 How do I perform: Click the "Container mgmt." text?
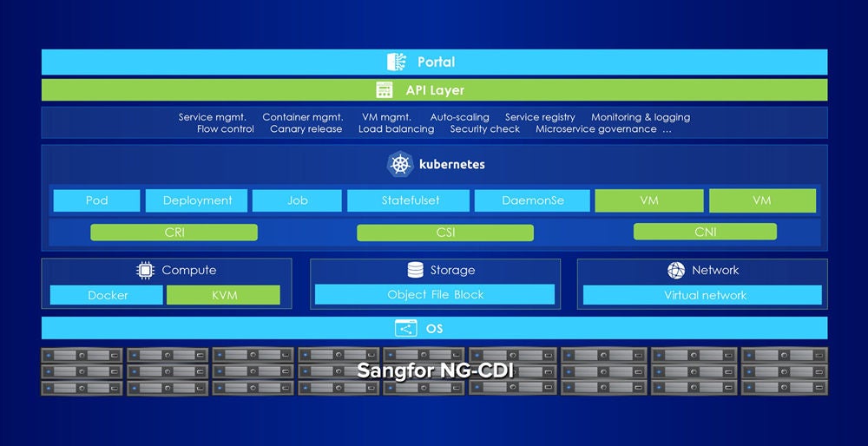pyautogui.click(x=303, y=117)
